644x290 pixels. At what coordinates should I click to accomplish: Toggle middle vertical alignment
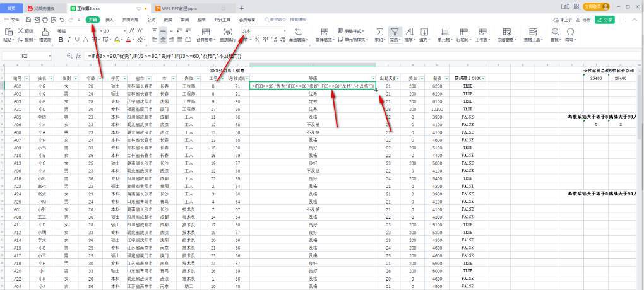pyautogui.click(x=163, y=31)
